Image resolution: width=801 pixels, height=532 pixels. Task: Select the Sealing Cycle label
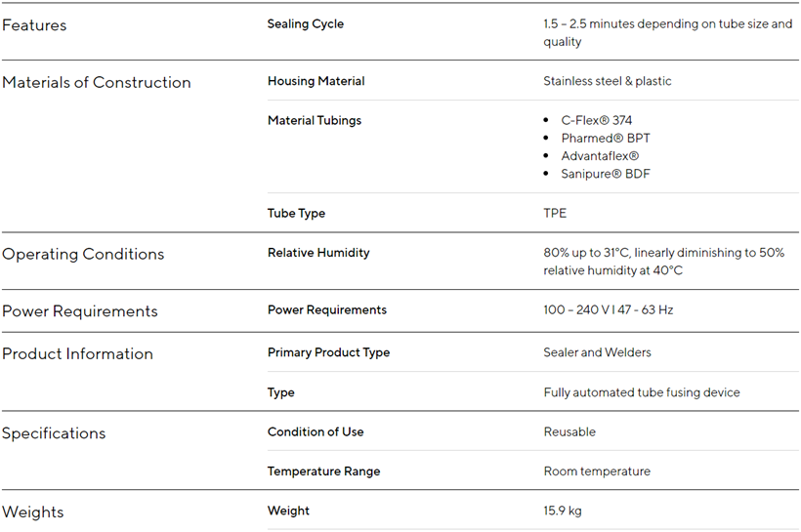point(306,24)
